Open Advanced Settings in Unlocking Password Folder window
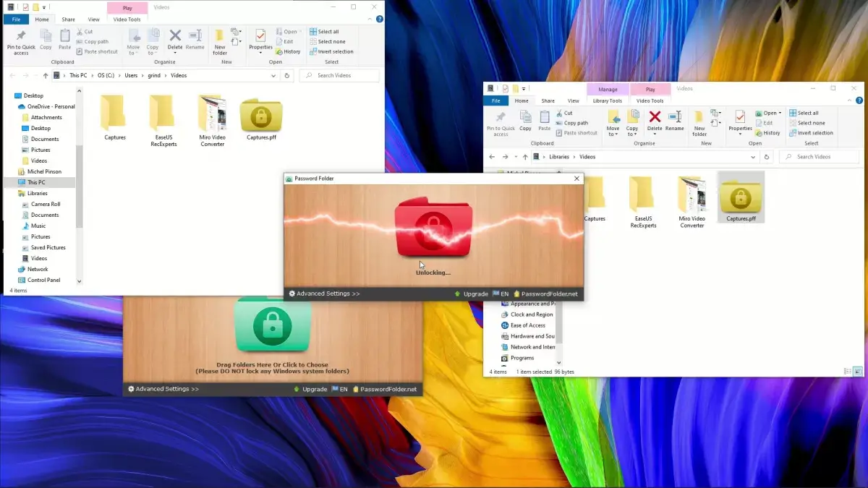 (324, 294)
